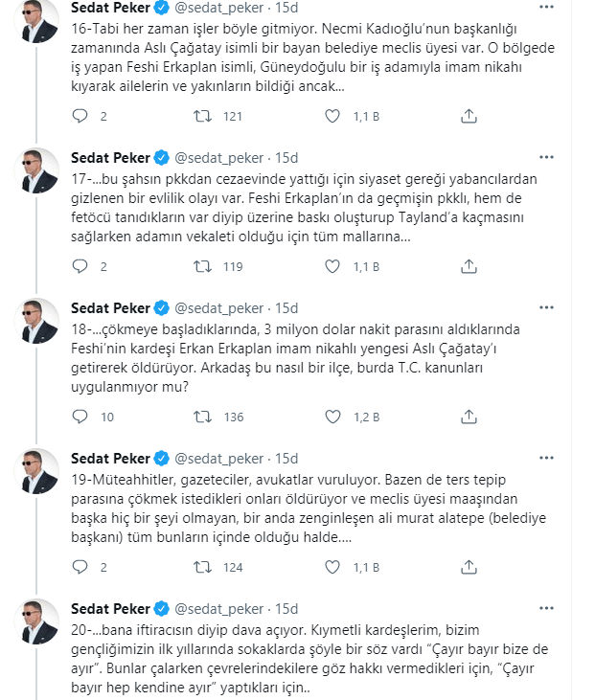Like tweet 18 about Erkan Erkaplan
Viewport: 595px width, 700px height.
pyautogui.click(x=332, y=417)
